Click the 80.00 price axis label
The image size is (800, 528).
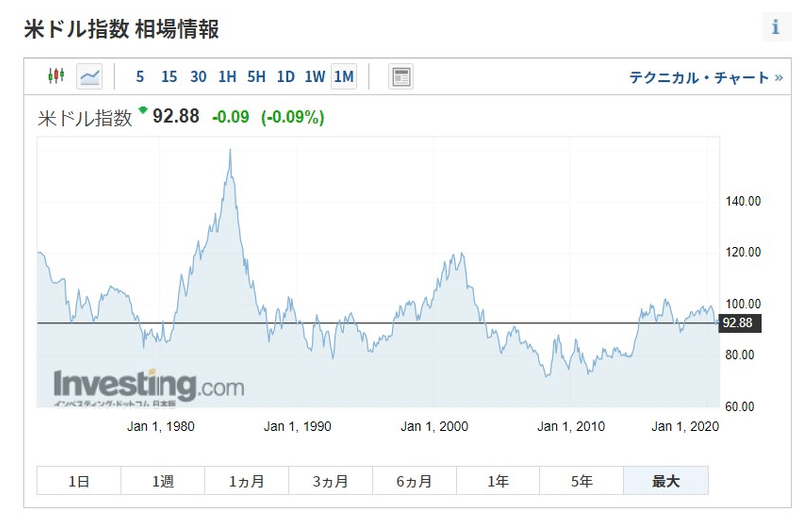740,355
